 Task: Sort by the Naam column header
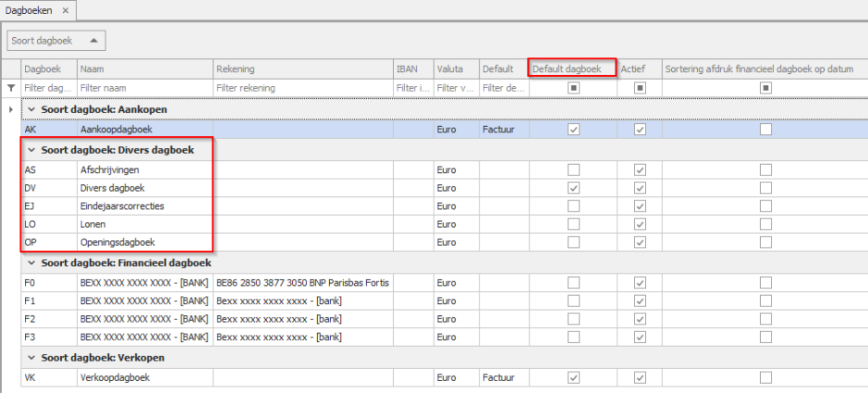click(x=144, y=68)
